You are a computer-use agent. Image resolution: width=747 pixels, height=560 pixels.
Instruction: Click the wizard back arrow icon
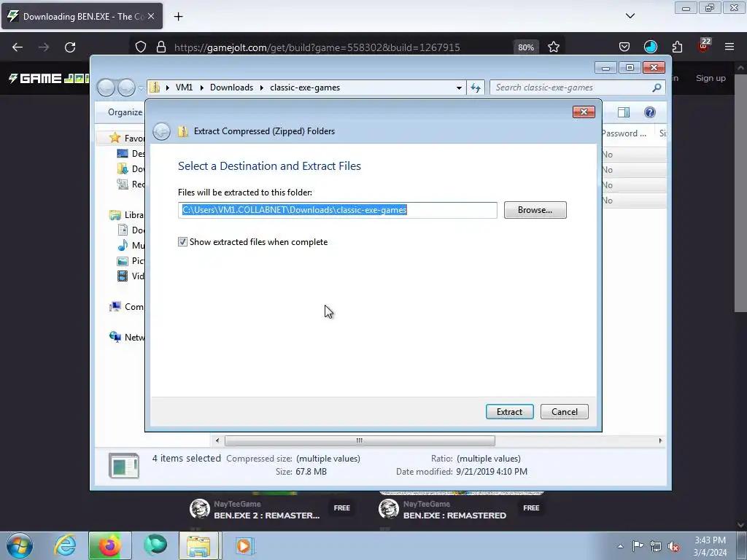[x=161, y=131]
